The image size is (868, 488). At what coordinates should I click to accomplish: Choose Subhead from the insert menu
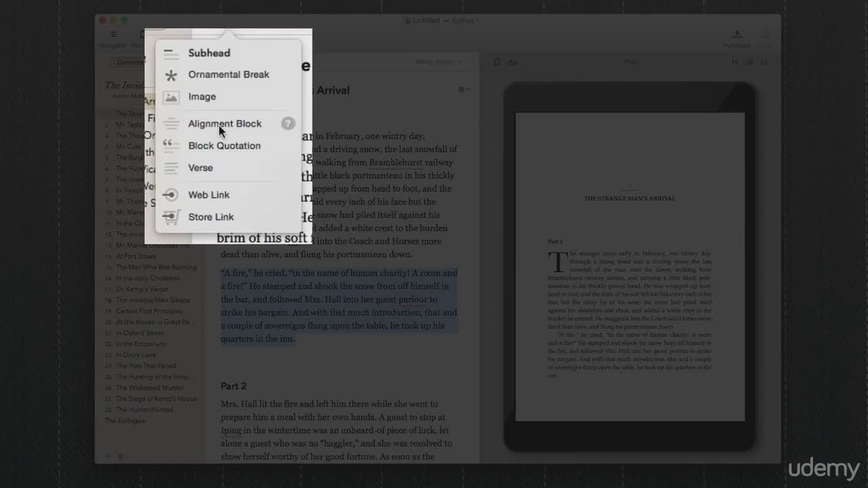[209, 53]
